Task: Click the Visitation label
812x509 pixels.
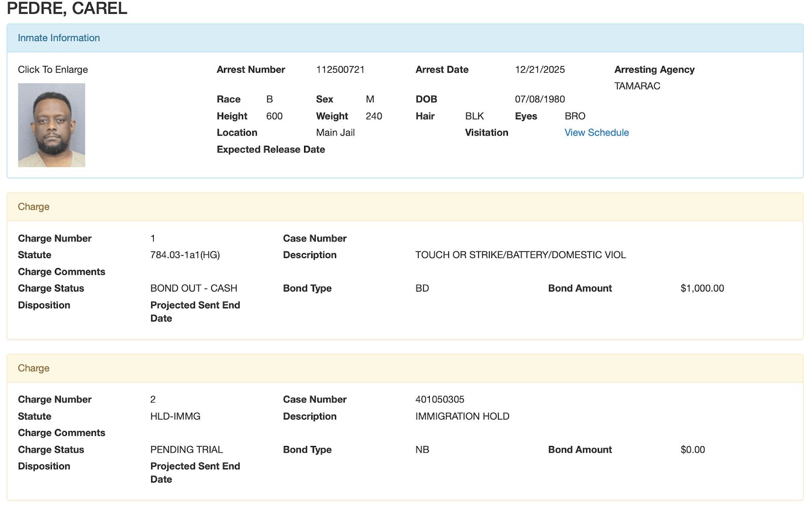Action: tap(486, 133)
